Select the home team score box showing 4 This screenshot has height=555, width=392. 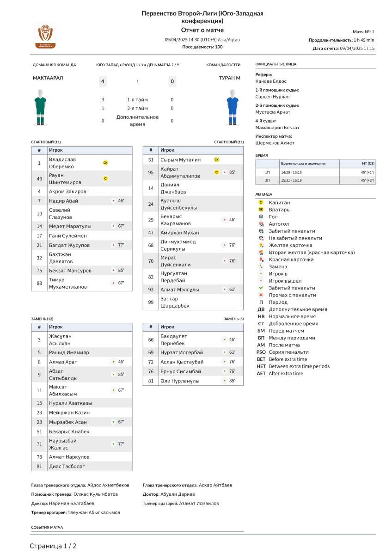103,81
